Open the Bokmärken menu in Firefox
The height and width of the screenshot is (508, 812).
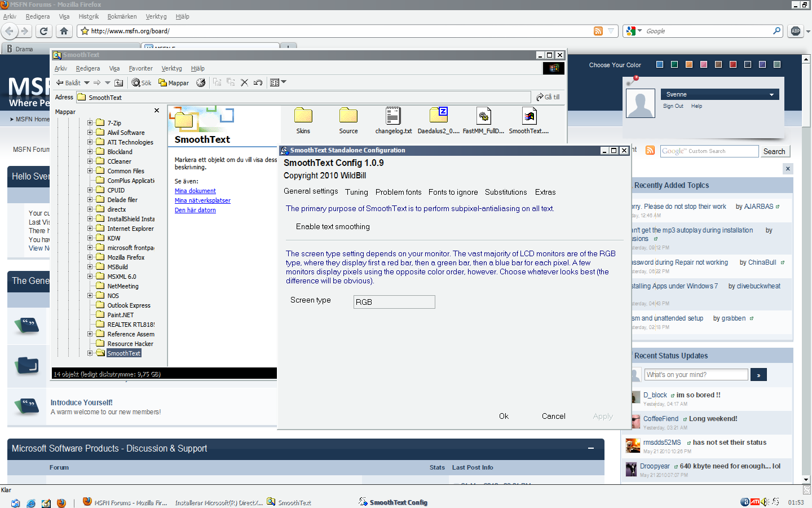click(122, 16)
